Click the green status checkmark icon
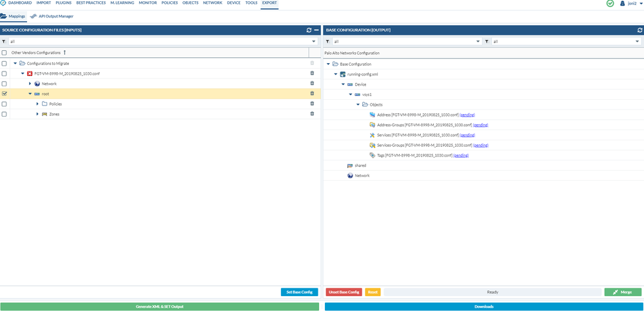The image size is (644, 311). click(610, 3)
